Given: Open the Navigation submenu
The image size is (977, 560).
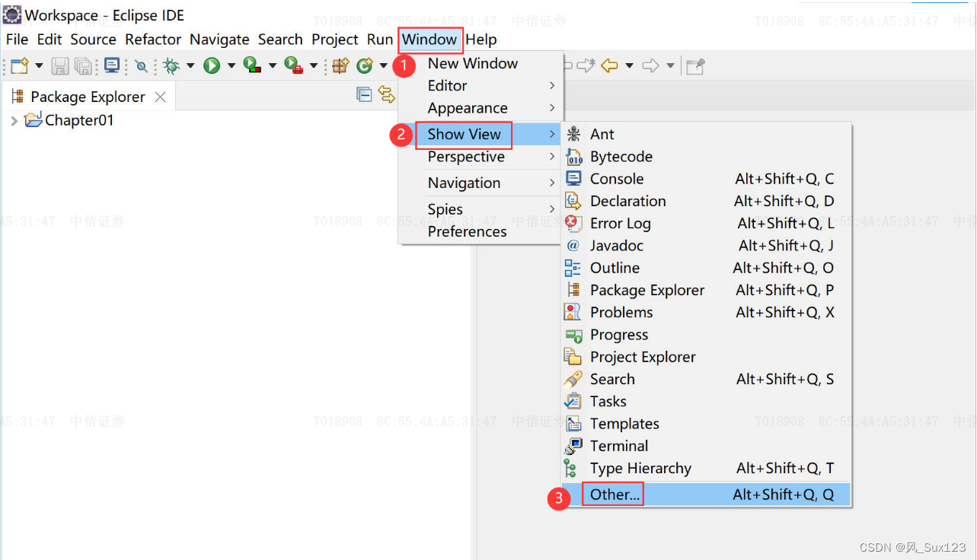Looking at the screenshot, I should (x=481, y=183).
